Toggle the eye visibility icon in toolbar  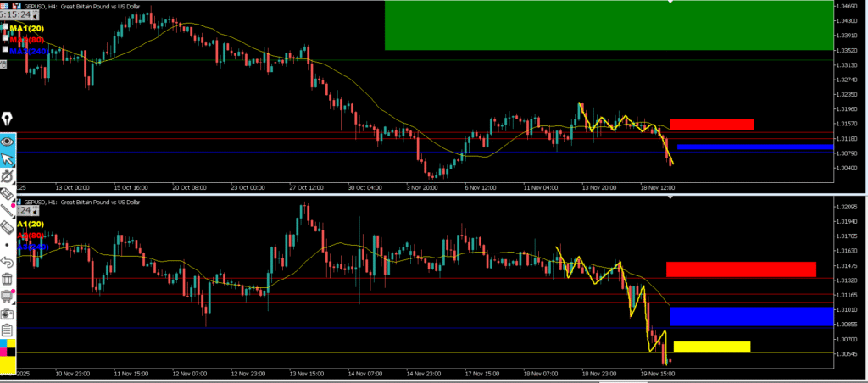pos(8,142)
